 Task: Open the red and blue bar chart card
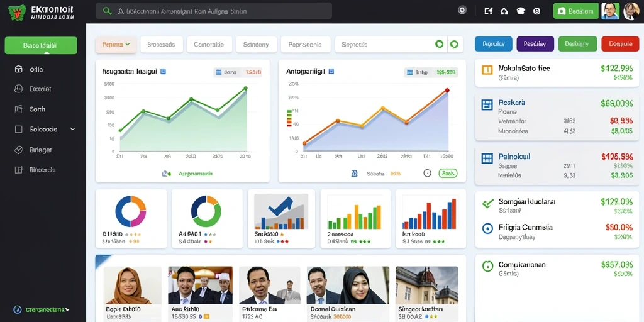click(x=431, y=218)
